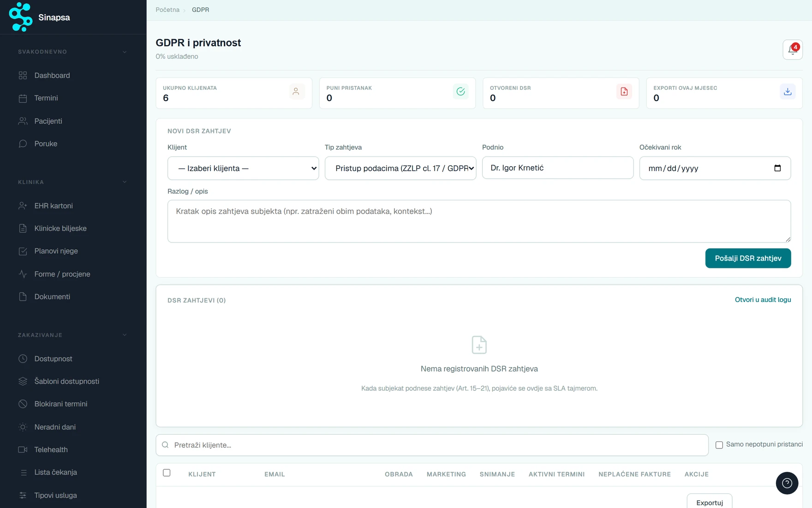This screenshot has height=508, width=812.
Task: Click the Termini calendar icon
Action: pos(23,98)
